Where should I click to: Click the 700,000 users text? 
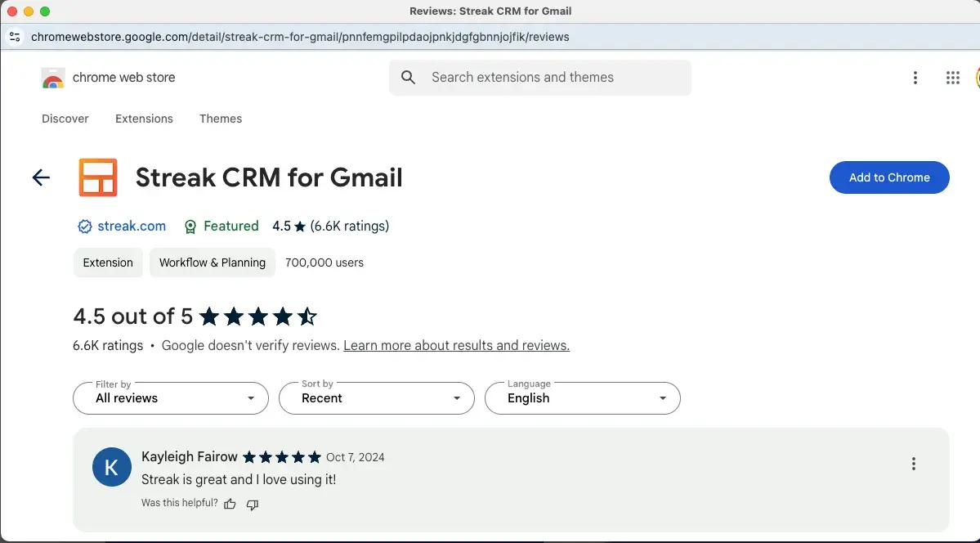(324, 263)
